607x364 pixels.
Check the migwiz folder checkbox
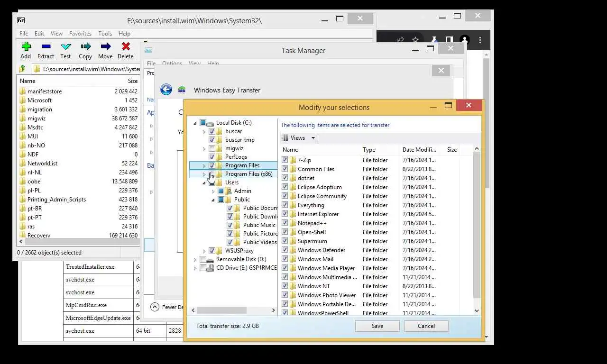click(212, 148)
